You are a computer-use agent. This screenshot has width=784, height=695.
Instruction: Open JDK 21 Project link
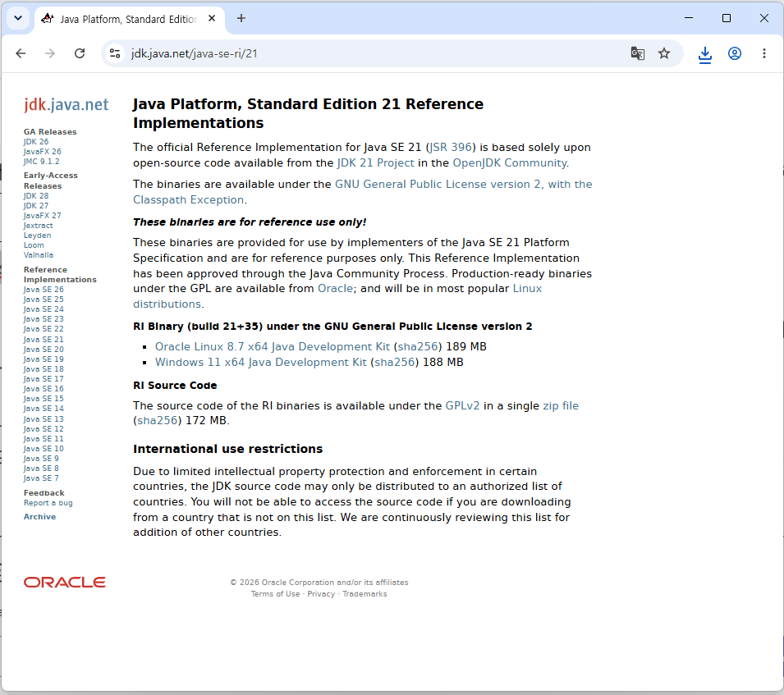click(x=375, y=163)
